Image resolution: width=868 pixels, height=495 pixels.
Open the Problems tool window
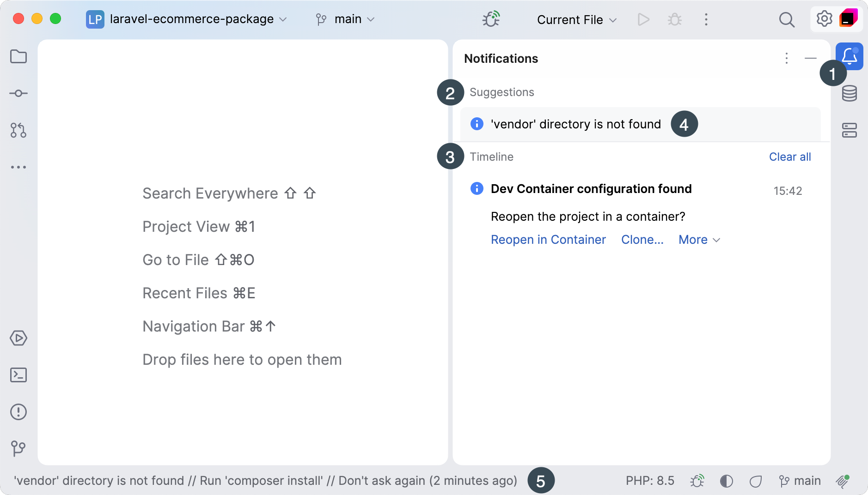pyautogui.click(x=18, y=412)
